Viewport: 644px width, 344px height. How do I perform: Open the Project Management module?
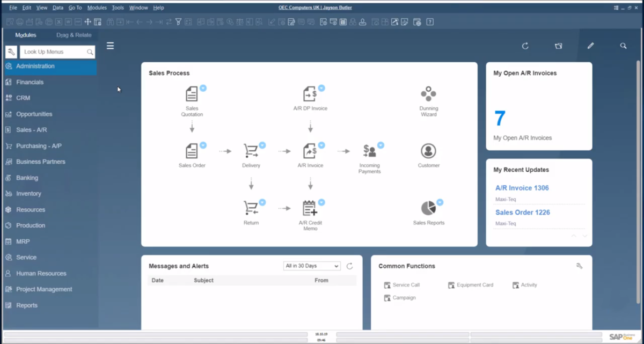point(49,289)
